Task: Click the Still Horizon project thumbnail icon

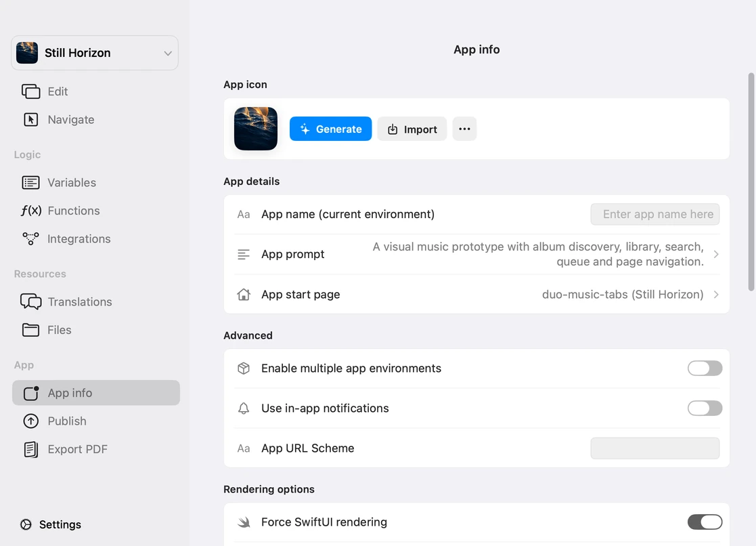Action: coord(27,53)
